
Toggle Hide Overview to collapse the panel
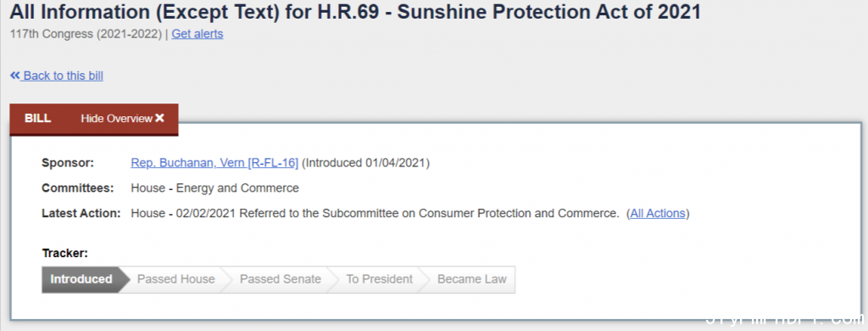(x=122, y=119)
